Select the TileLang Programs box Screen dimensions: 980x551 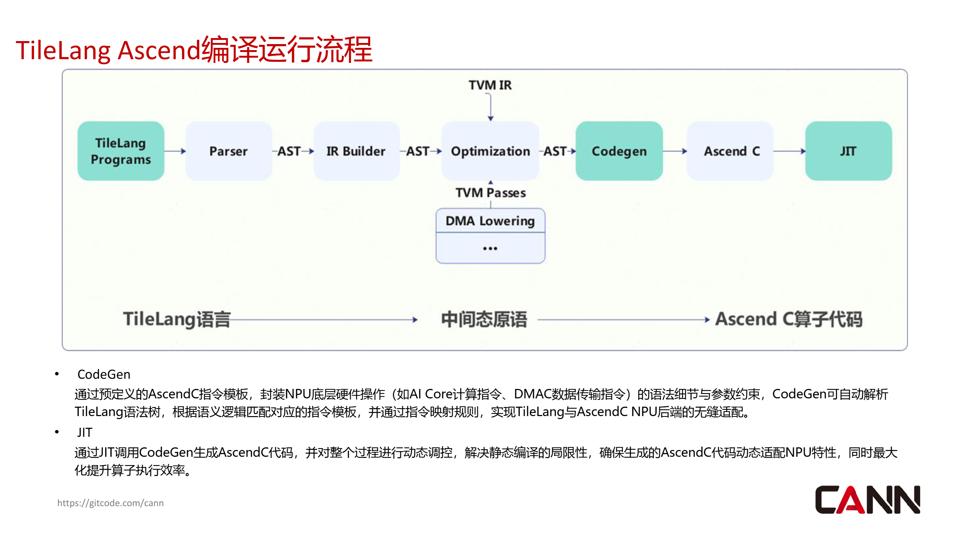point(121,151)
